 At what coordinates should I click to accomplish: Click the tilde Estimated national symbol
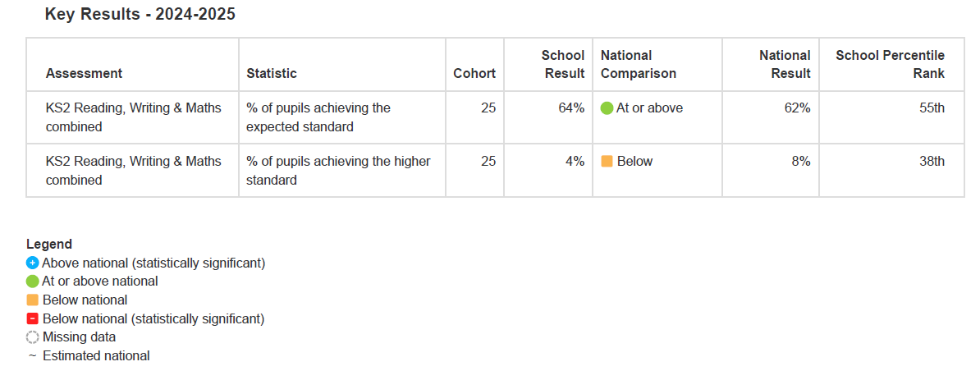(x=33, y=356)
